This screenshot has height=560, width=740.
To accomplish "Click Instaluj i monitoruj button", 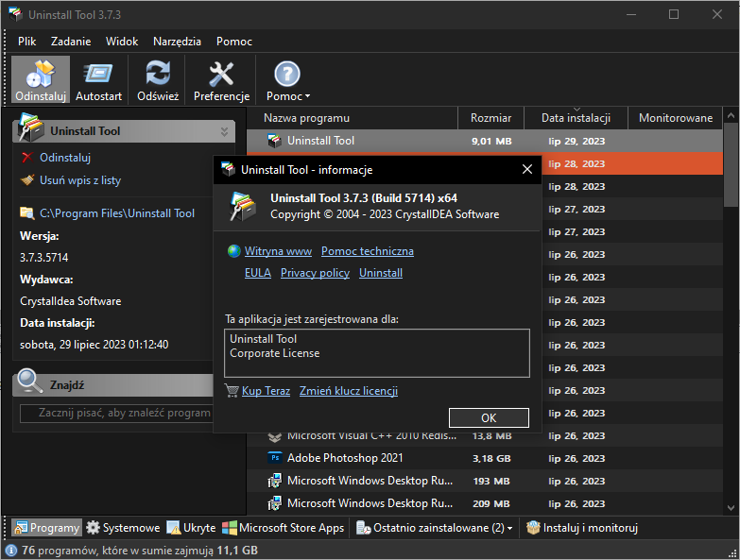I will (582, 528).
